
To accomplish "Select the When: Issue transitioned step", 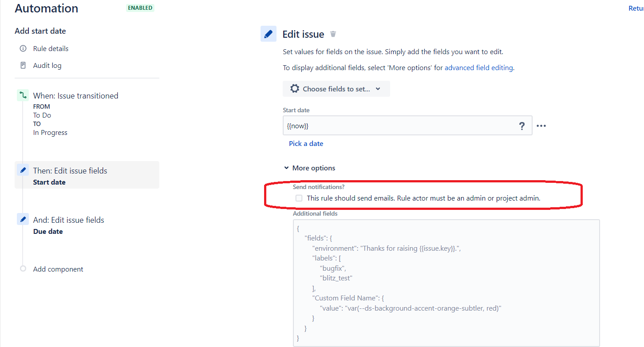I will tap(75, 95).
